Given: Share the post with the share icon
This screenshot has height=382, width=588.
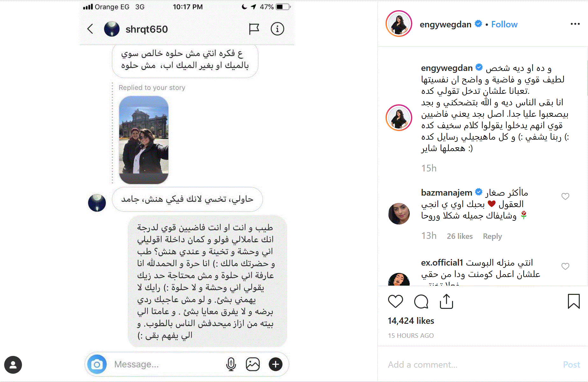Looking at the screenshot, I should (x=446, y=301).
